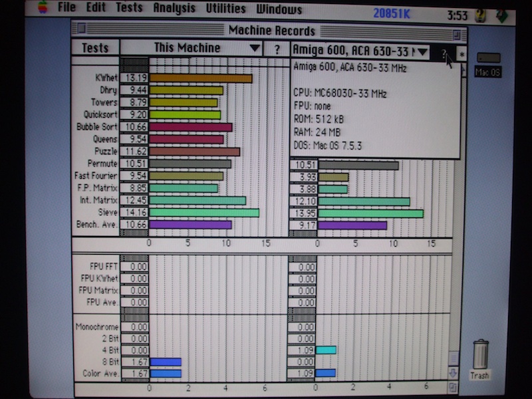This screenshot has height=399, width=532.
Task: Click the orange KWhet benchmark bar
Action: click(201, 78)
